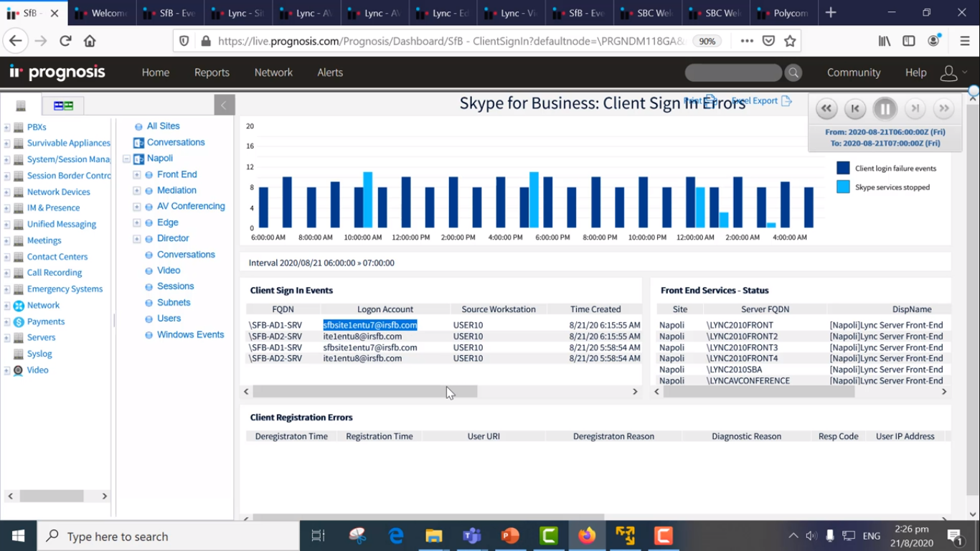Screen dimensions: 980x551
Task: Open the Windows notification center
Action: pyautogui.click(x=955, y=536)
